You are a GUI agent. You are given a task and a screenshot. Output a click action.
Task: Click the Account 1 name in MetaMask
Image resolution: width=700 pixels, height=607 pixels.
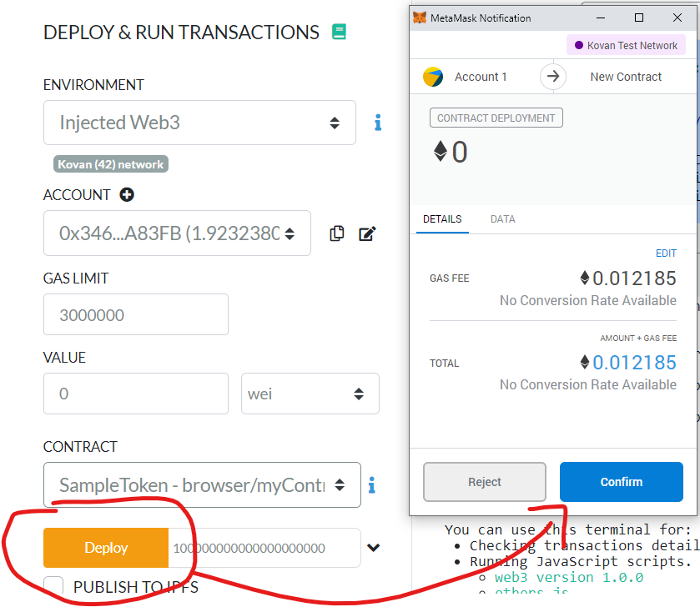481,77
